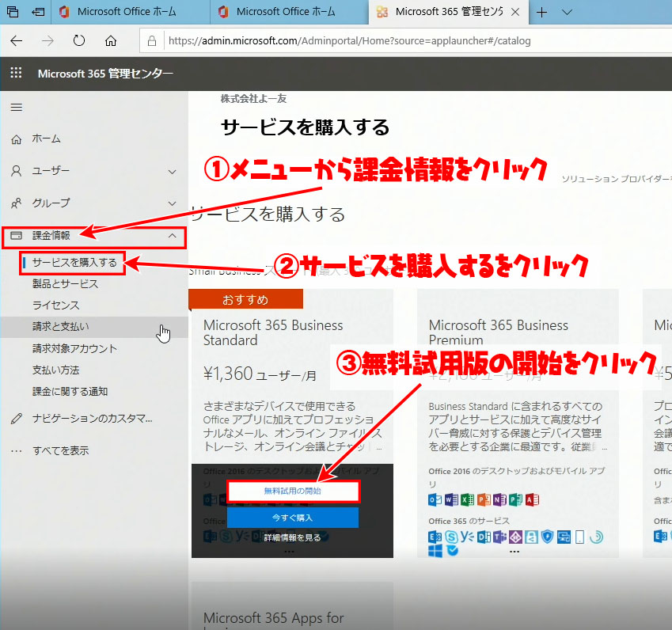
Task: Click the Exchange icon in Business Premium services
Action: coord(435,537)
